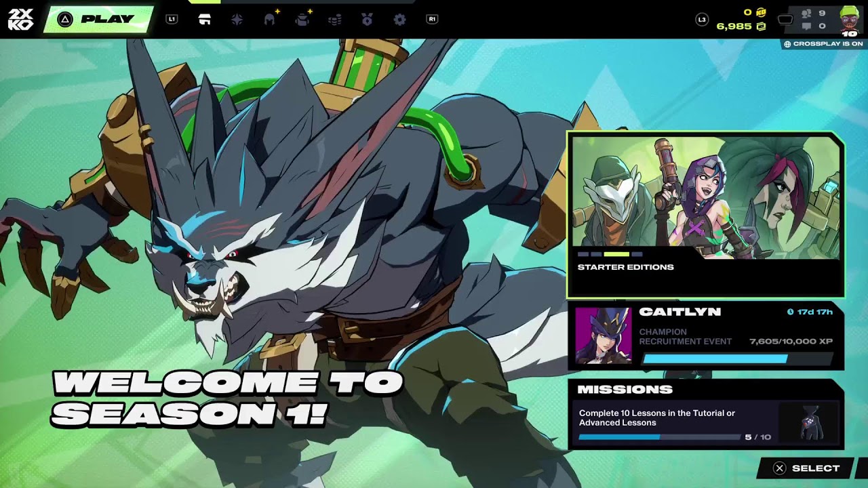
Task: Open the Store tab
Action: coord(204,19)
